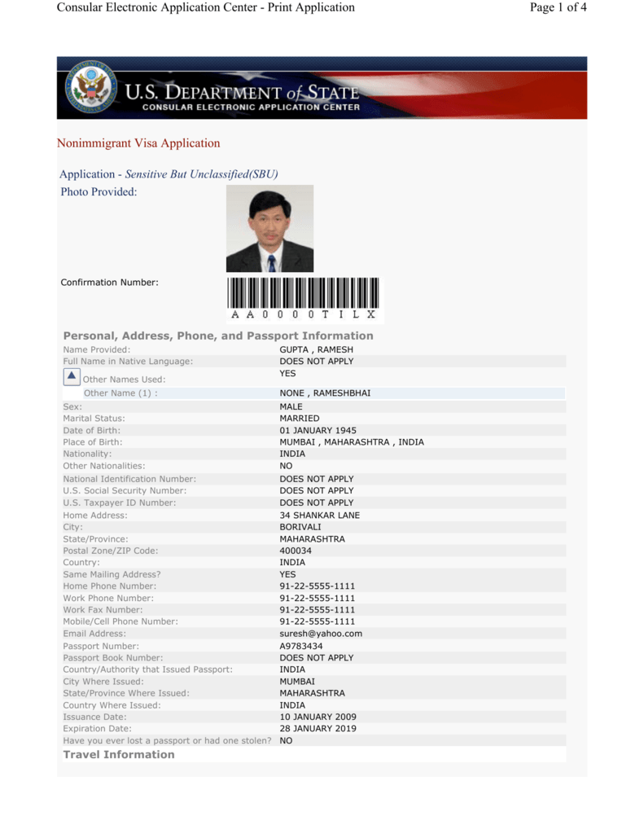Select the Mobile/Cell Phone Number value
The width and height of the screenshot is (644, 834).
coord(317,621)
